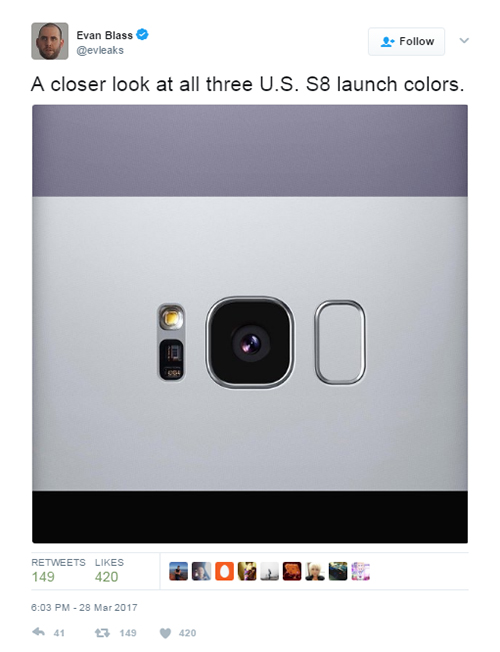Click the black color band in image

coord(250,517)
